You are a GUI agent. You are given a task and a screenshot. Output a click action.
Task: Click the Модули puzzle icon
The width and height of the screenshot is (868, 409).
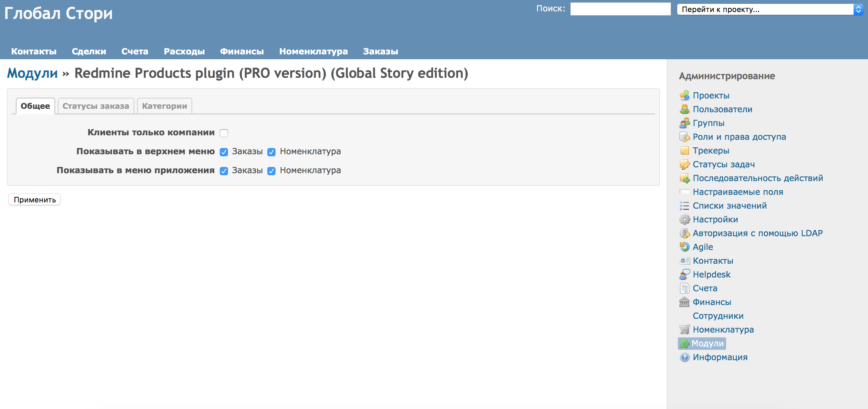(x=684, y=343)
